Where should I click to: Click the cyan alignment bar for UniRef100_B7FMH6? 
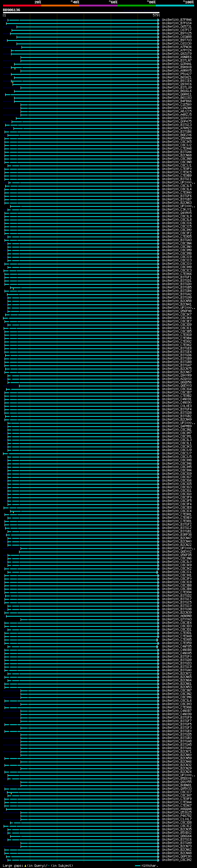pyautogui.click(x=83, y=20)
